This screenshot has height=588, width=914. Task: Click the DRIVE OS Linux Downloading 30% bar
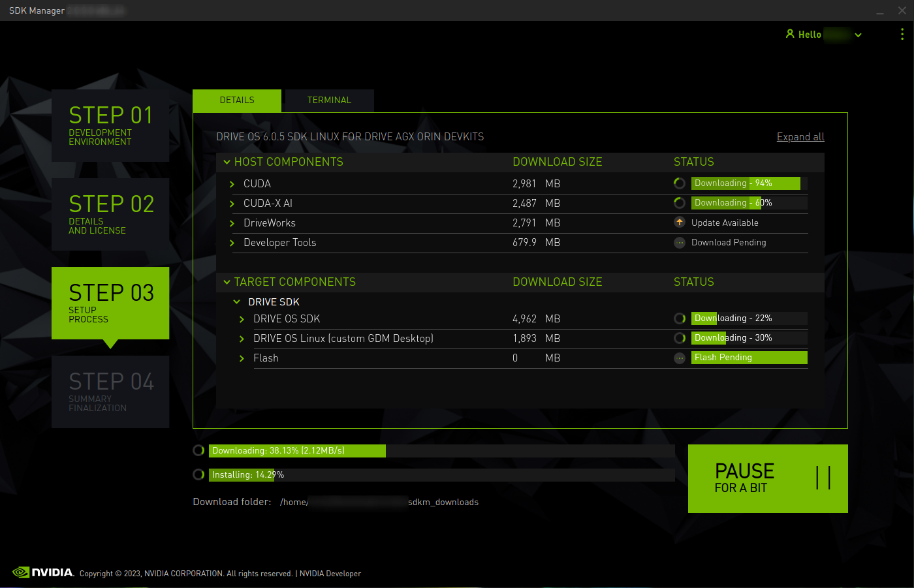(749, 338)
